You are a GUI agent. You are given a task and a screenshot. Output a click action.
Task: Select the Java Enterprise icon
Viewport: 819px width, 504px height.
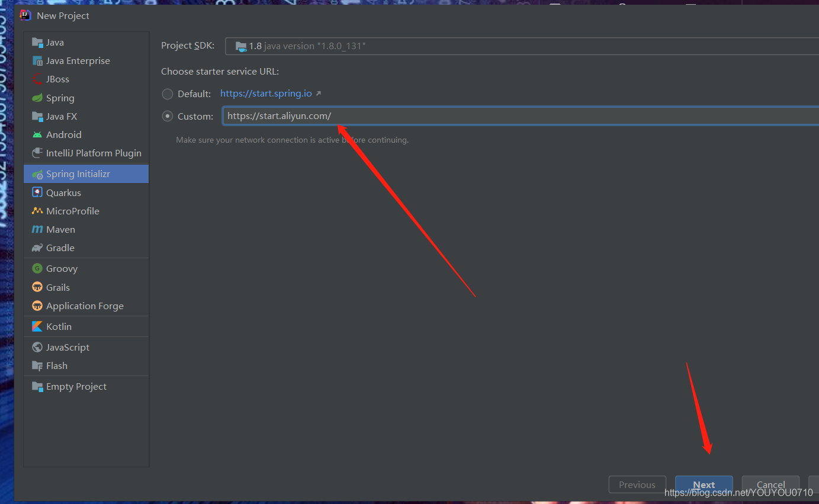[37, 61]
